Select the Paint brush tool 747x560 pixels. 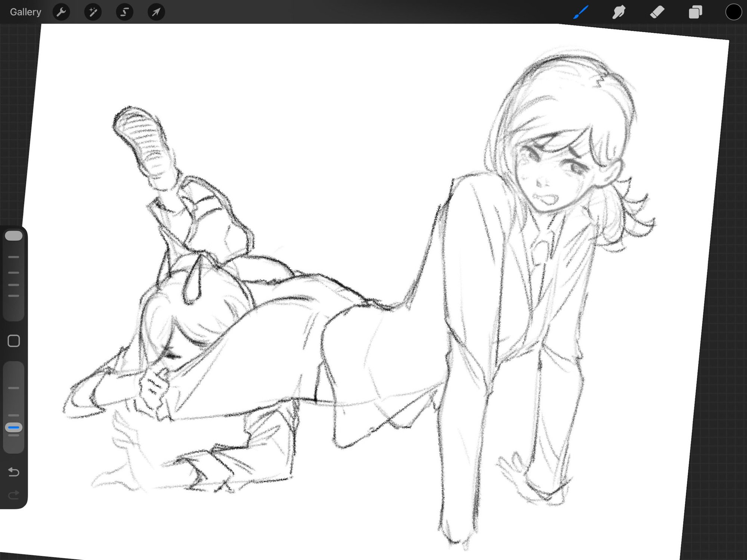581,12
